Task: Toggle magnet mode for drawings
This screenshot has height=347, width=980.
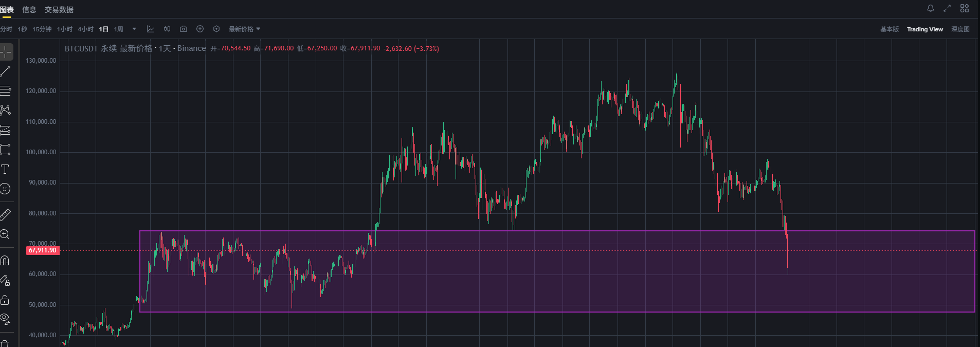Action: 5,261
